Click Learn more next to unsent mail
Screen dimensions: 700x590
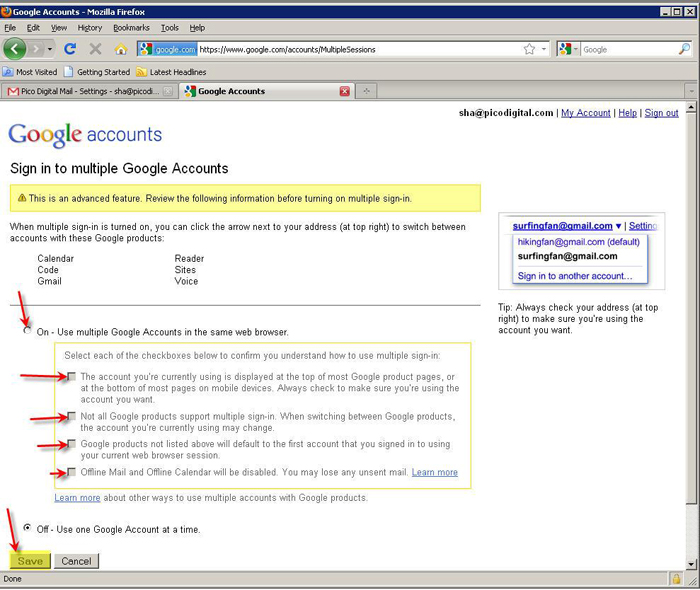tap(434, 472)
